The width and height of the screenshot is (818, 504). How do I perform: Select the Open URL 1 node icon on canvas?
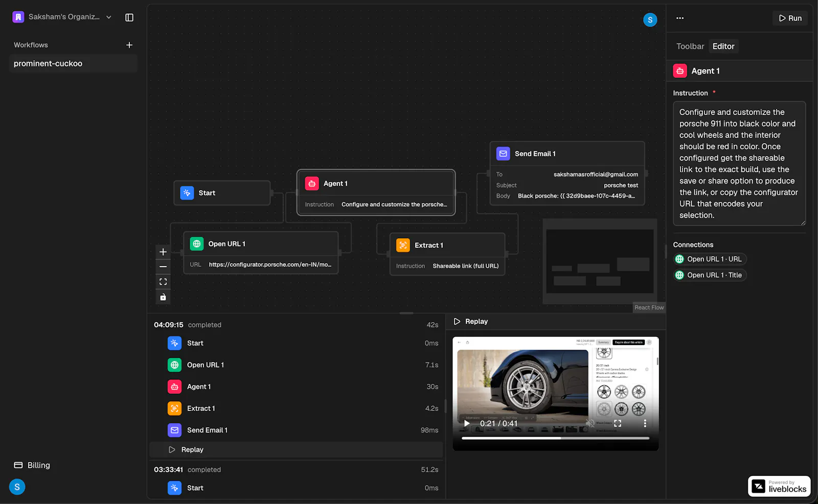[197, 244]
